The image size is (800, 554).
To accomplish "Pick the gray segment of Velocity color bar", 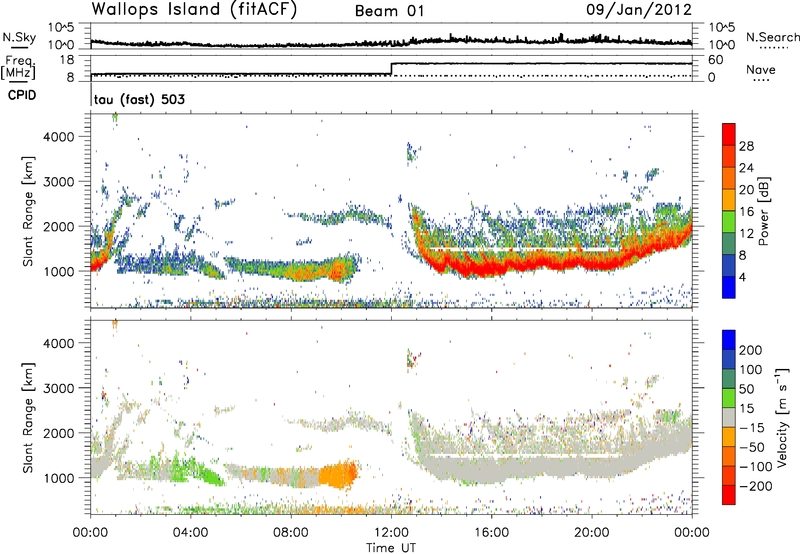I will click(729, 418).
